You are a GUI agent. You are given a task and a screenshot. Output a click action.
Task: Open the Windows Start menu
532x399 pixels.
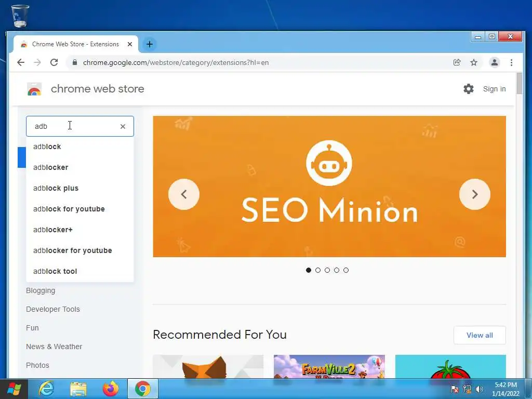[14, 389]
